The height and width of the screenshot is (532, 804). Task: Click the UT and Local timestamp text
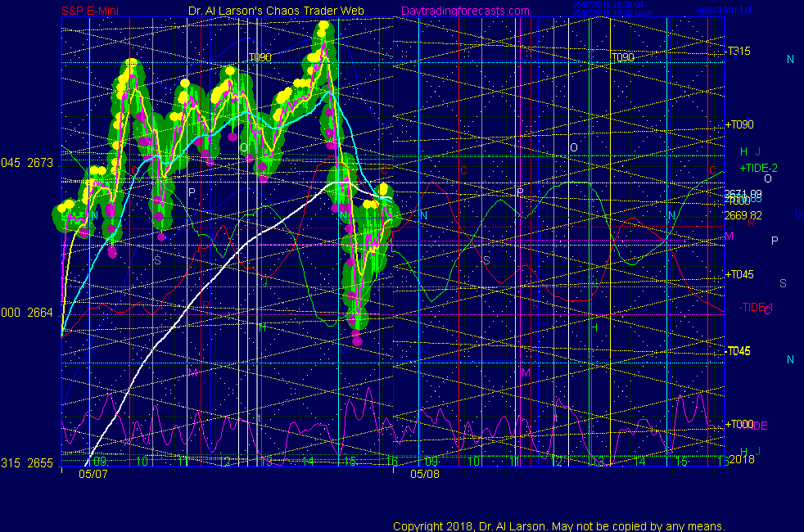tap(604, 9)
